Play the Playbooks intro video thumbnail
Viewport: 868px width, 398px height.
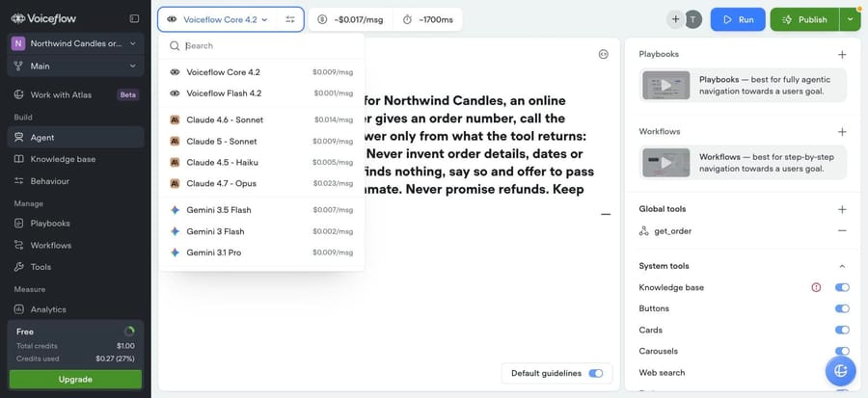coord(665,85)
